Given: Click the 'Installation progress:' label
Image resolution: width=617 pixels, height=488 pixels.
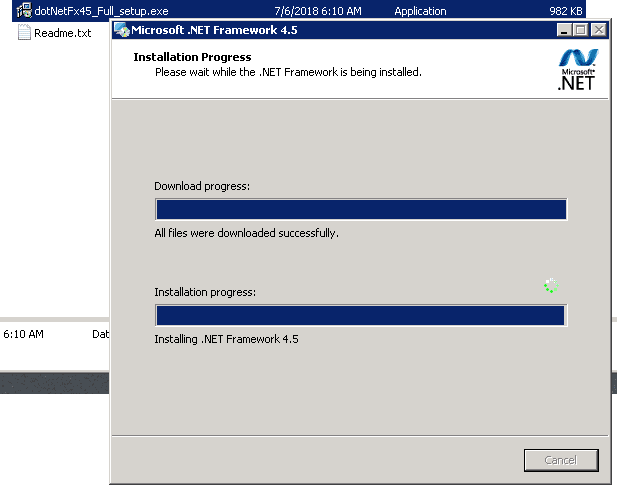Looking at the screenshot, I should click(205, 292).
